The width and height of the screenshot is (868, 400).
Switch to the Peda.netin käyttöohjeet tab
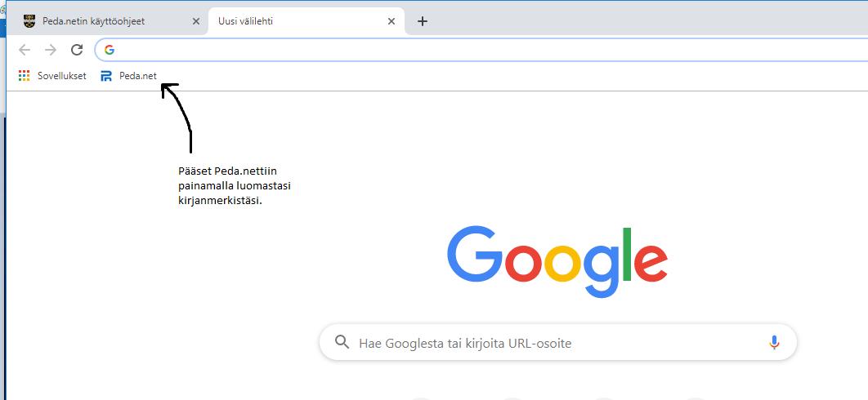[98, 21]
